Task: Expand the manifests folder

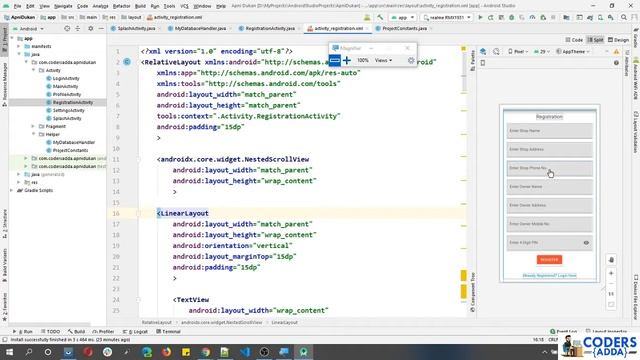Action: (19, 47)
